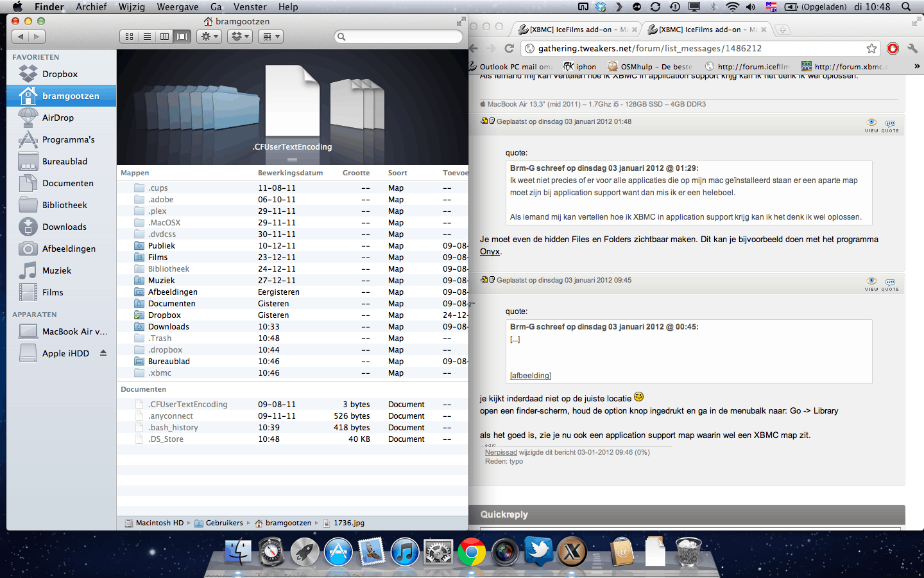
Task: Switch Finder to list view
Action: pyautogui.click(x=147, y=37)
